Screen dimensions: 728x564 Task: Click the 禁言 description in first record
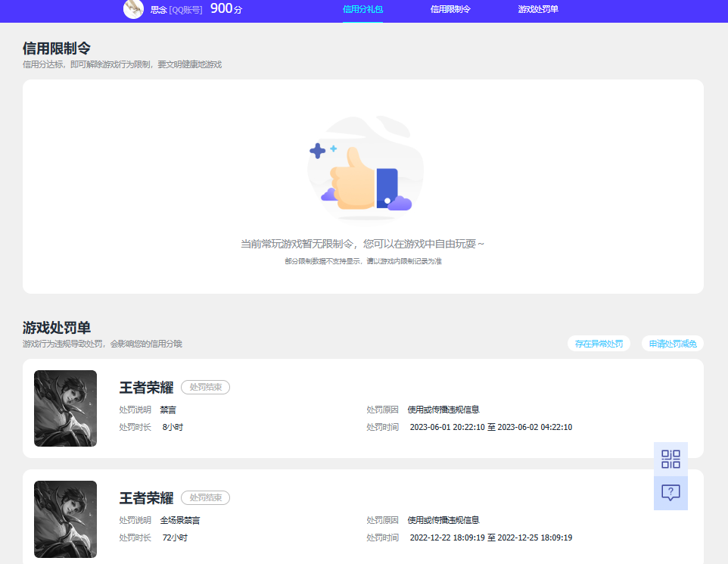168,410
